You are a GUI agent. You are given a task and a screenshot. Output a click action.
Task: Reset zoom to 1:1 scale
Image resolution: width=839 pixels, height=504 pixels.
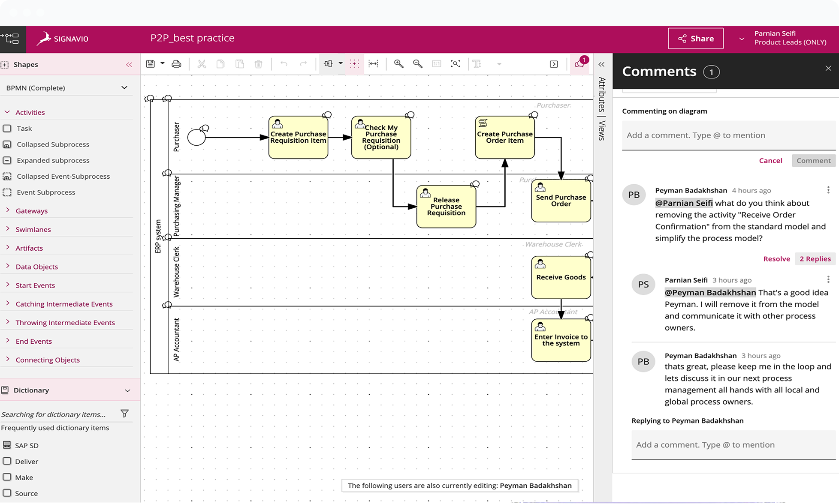coord(437,63)
